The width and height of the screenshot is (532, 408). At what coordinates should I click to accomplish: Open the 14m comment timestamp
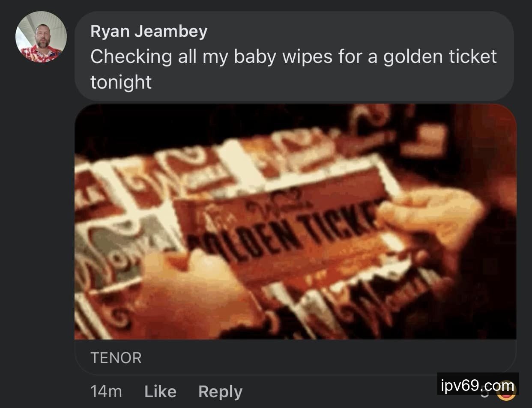coord(106,392)
